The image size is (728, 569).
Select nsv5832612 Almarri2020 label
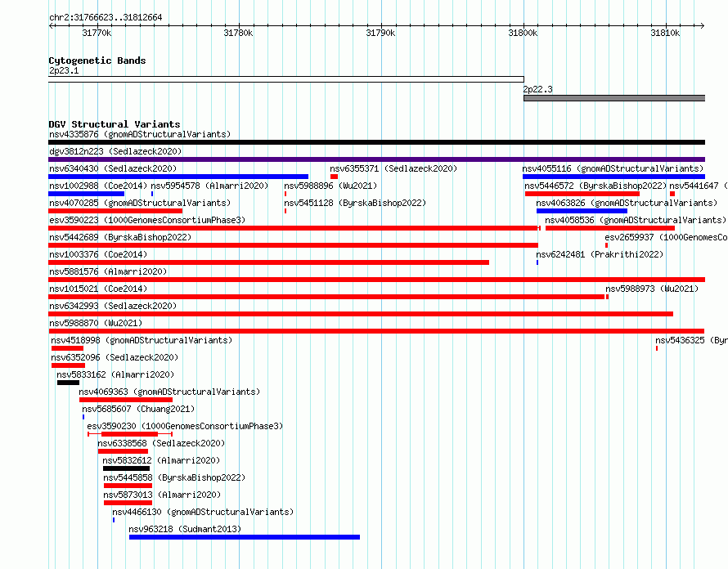pos(161,460)
